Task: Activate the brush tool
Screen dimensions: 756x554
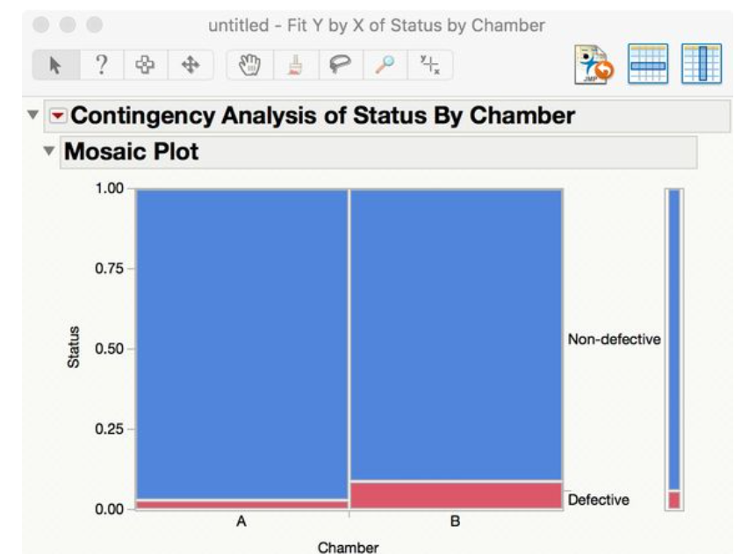Action: click(294, 64)
